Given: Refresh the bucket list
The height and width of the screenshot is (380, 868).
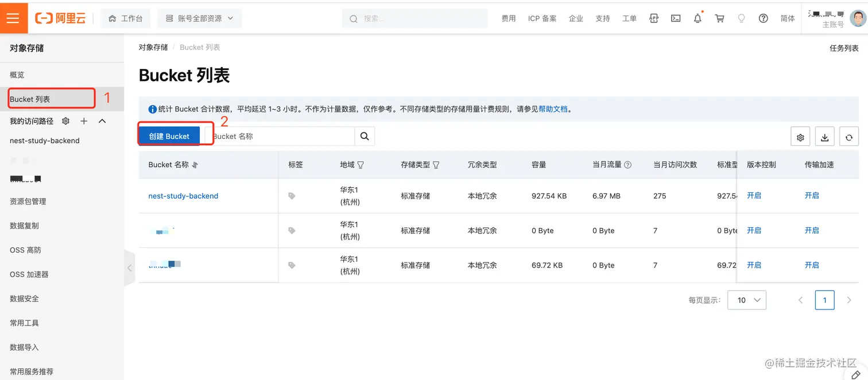Looking at the screenshot, I should (848, 137).
